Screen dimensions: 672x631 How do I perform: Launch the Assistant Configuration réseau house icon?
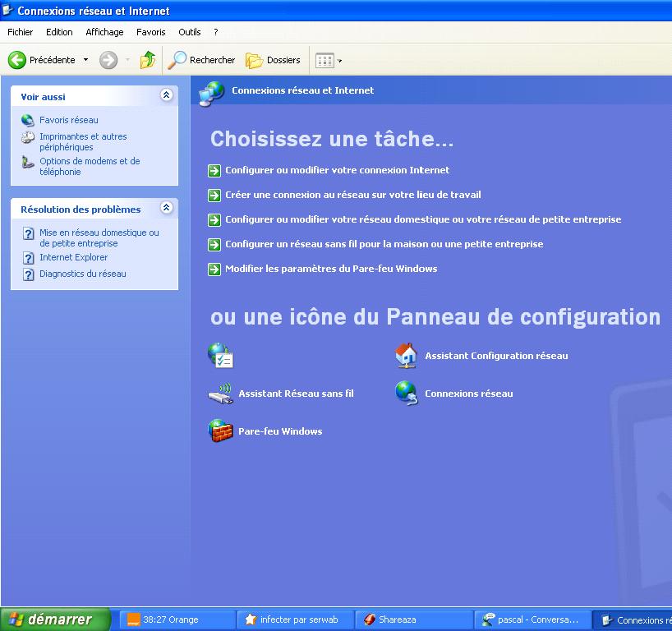(x=407, y=356)
